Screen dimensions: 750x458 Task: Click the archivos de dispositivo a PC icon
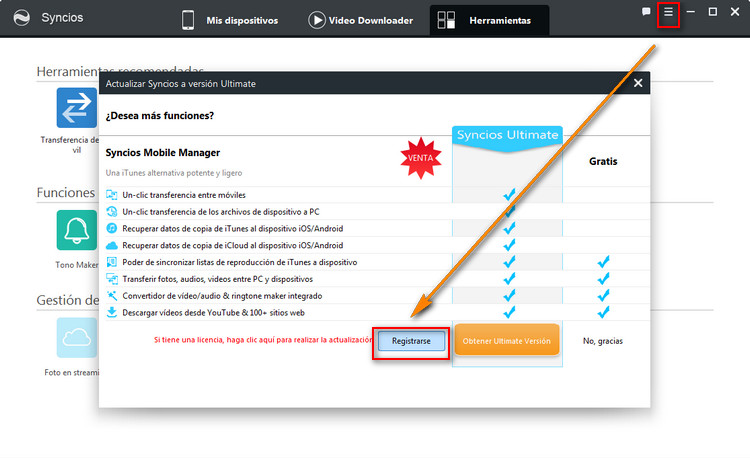click(111, 211)
